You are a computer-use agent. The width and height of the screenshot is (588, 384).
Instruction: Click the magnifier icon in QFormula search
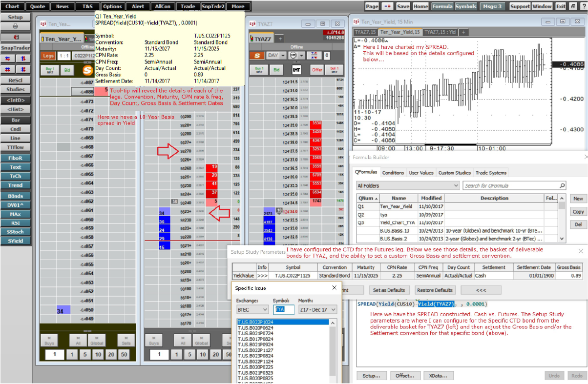(x=562, y=185)
